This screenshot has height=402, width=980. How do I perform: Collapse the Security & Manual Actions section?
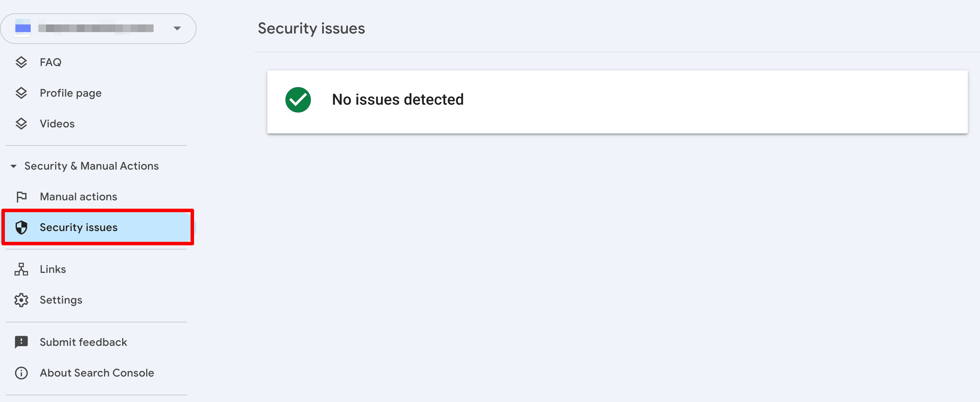[14, 166]
